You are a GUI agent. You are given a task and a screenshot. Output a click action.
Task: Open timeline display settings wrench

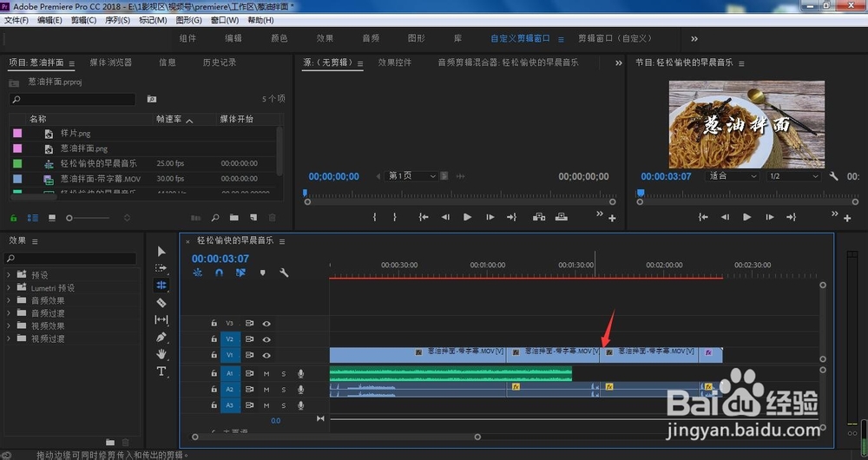tap(284, 273)
